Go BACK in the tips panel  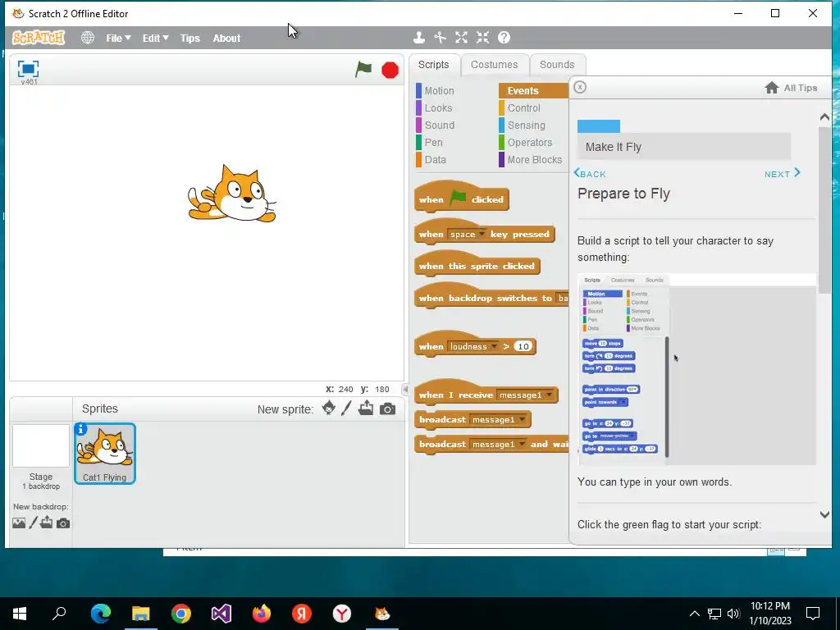[x=590, y=174]
